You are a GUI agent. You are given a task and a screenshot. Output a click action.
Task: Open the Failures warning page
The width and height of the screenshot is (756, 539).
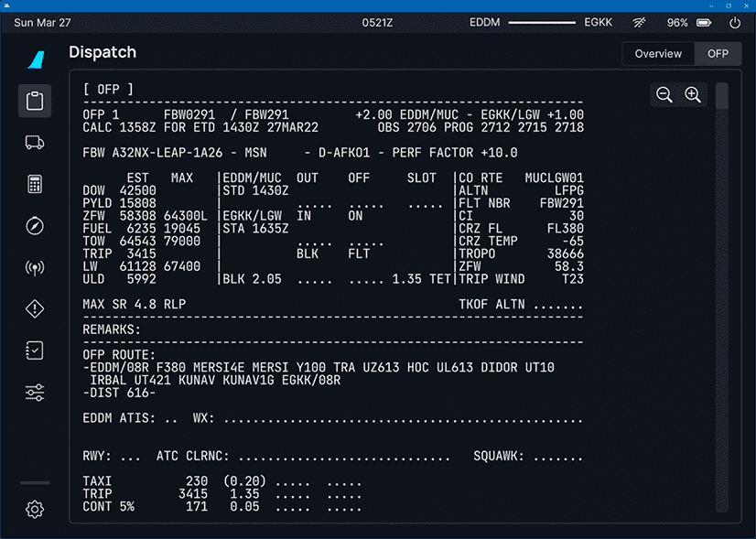pyautogui.click(x=35, y=308)
